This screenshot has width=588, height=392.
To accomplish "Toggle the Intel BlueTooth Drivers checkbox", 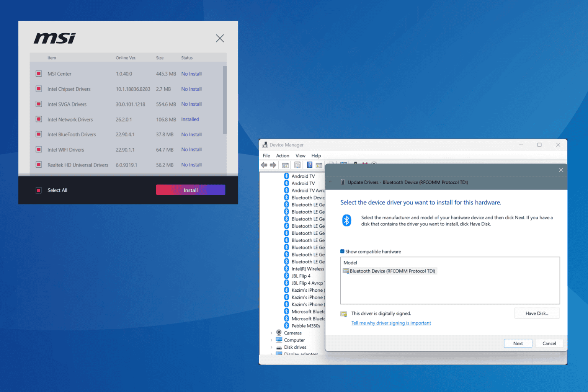I will click(x=39, y=134).
